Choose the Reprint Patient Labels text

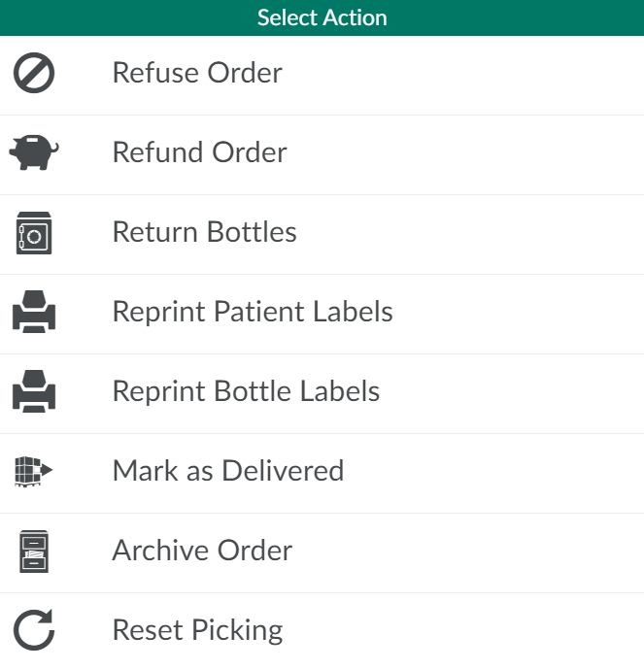pos(253,312)
